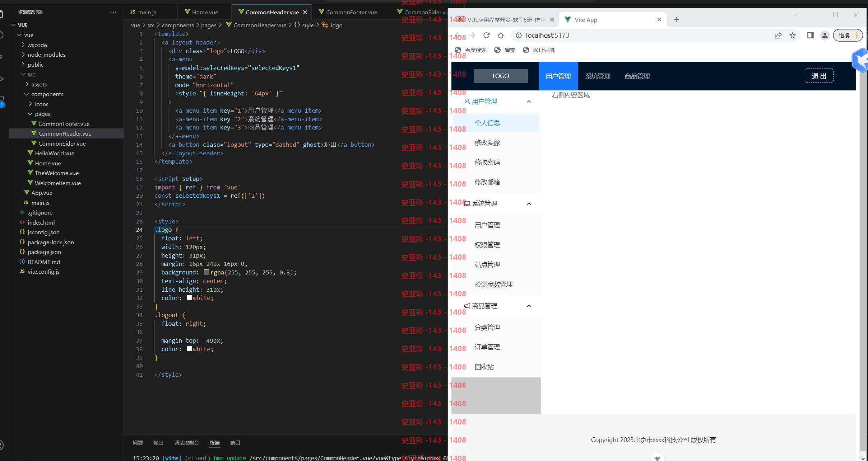Click the rgba background color swatch in code
The image size is (868, 461).
point(206,272)
